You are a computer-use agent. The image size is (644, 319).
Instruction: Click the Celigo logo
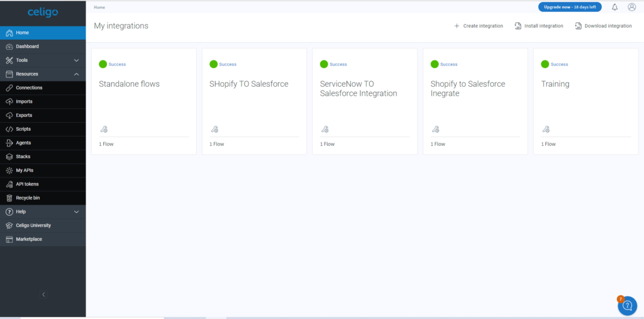pos(43,13)
